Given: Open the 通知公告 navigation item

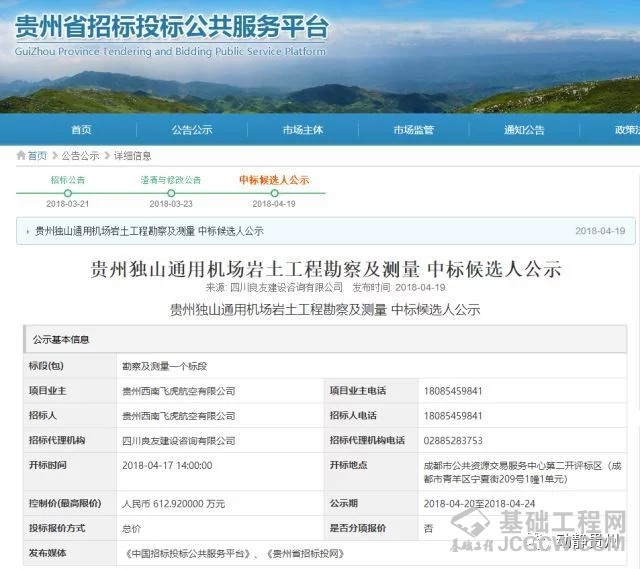Looking at the screenshot, I should point(524,130).
